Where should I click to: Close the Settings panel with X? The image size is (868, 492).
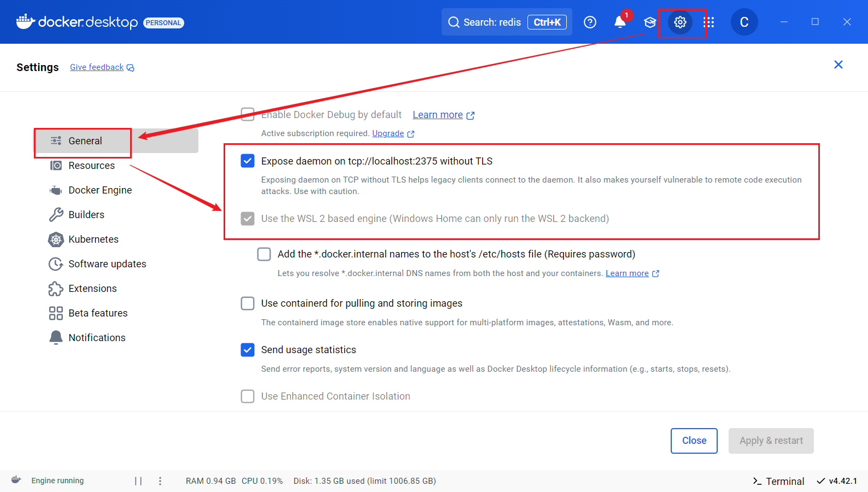pos(838,65)
